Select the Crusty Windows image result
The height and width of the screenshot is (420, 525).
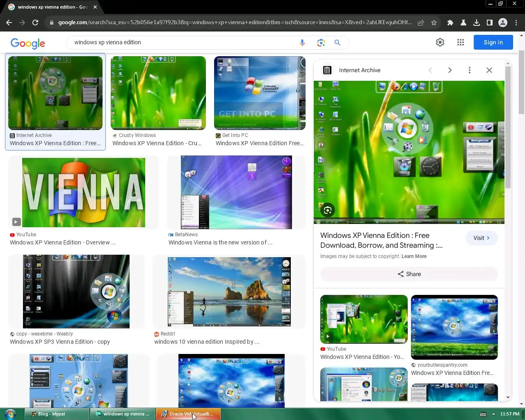[158, 93]
